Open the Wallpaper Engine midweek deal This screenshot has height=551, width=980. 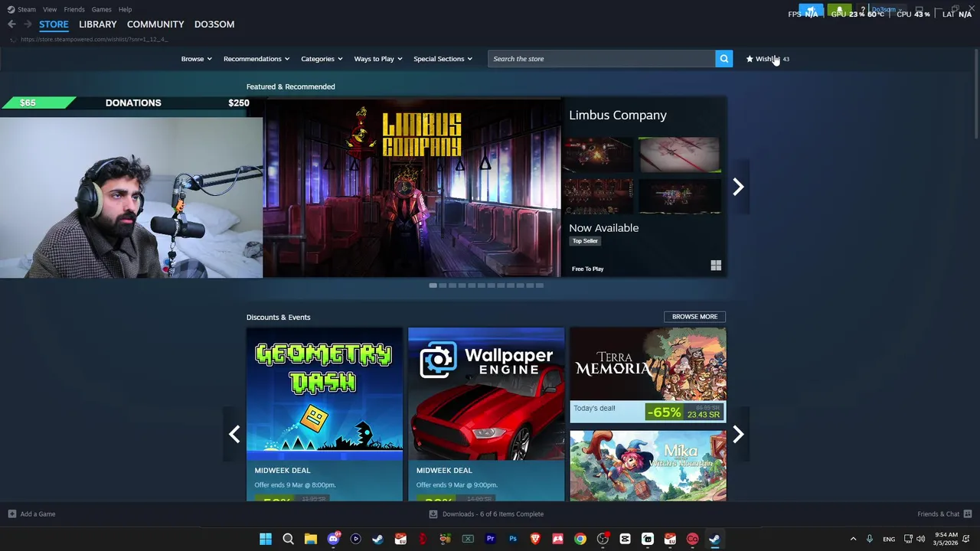(486, 414)
